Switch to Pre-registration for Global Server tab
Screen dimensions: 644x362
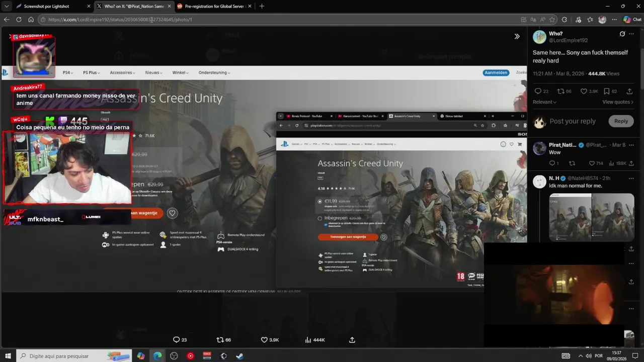point(214,6)
